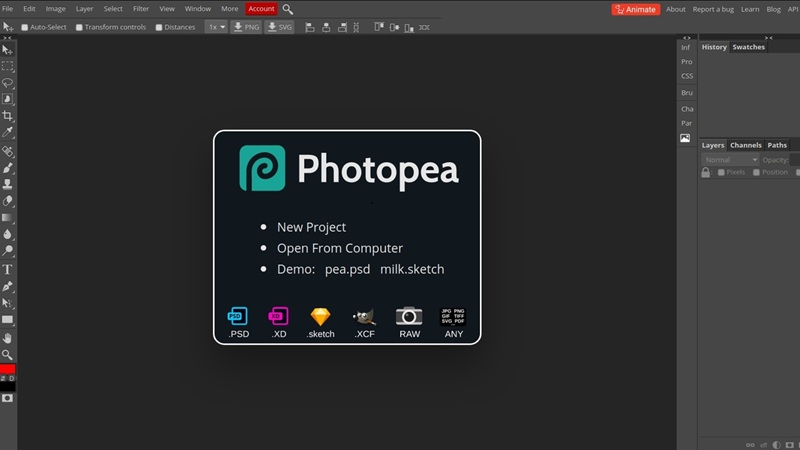Viewport: 800px width, 450px height.
Task: Select the Lasso tool
Action: (7, 83)
